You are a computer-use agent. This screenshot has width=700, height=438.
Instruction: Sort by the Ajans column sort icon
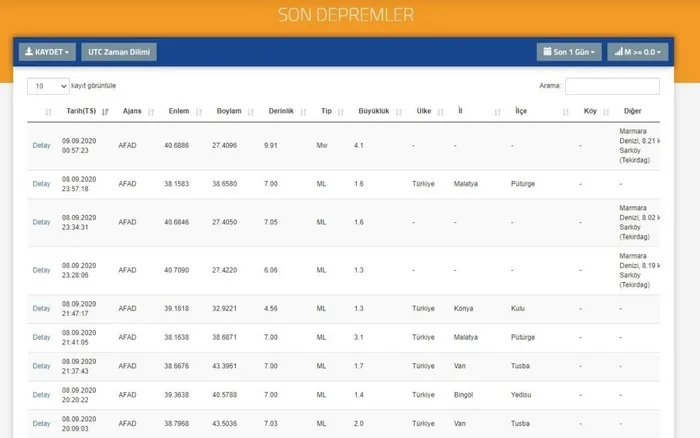coord(151,112)
